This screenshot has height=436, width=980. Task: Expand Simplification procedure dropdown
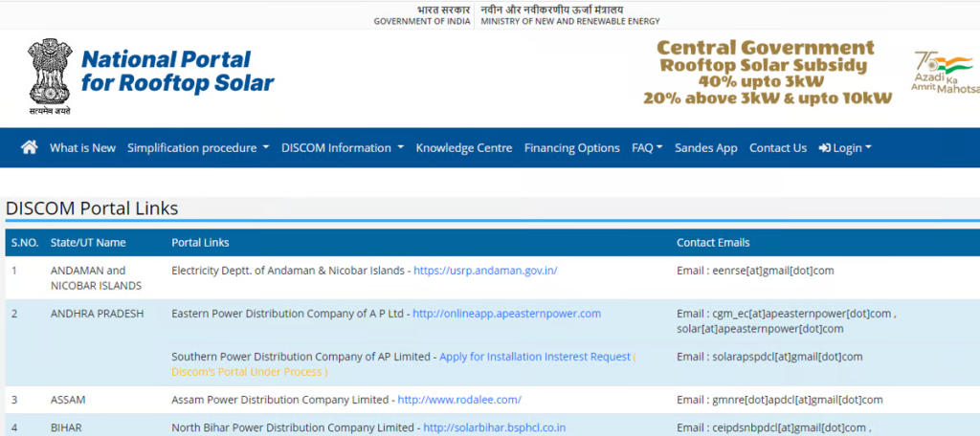(198, 148)
